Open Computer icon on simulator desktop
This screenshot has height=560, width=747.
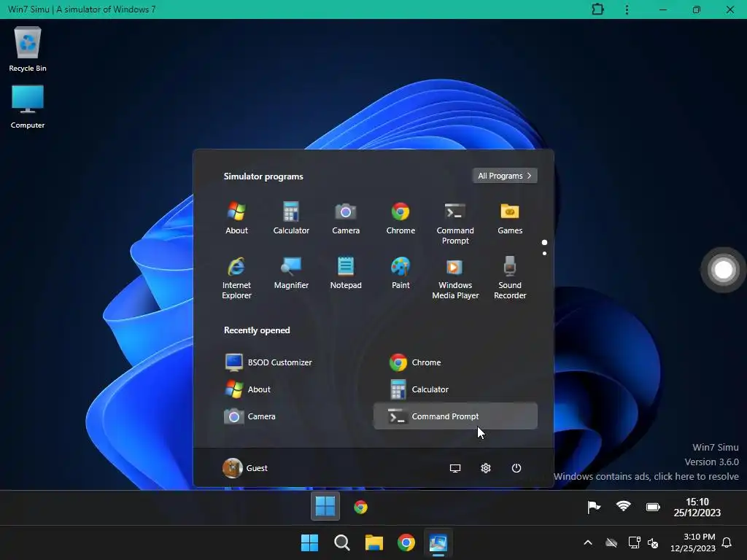28,106
